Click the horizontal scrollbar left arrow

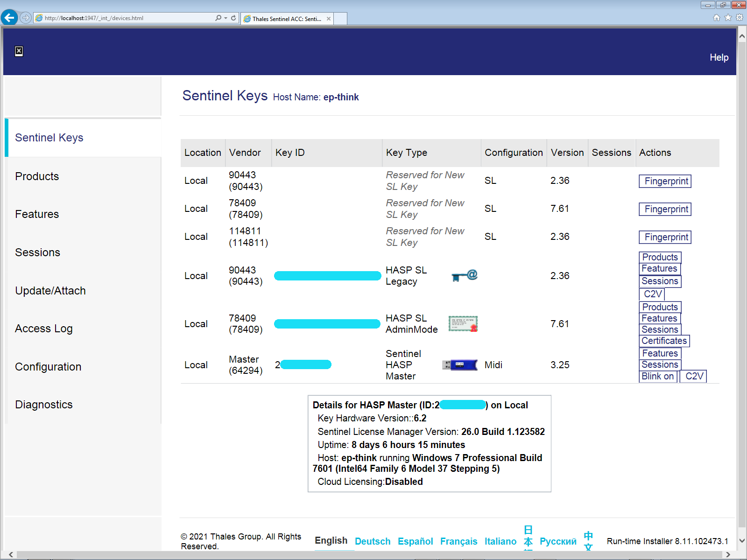[x=10, y=555]
